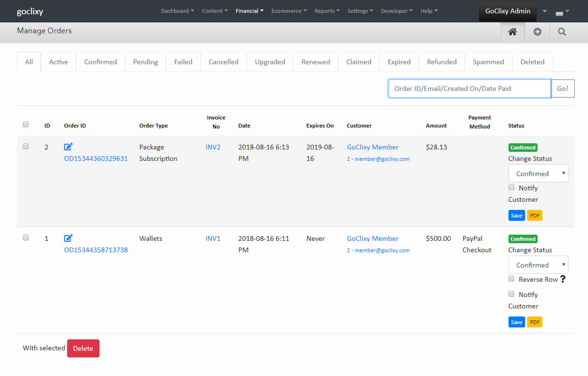Click the goclixy logo

pyautogui.click(x=30, y=11)
